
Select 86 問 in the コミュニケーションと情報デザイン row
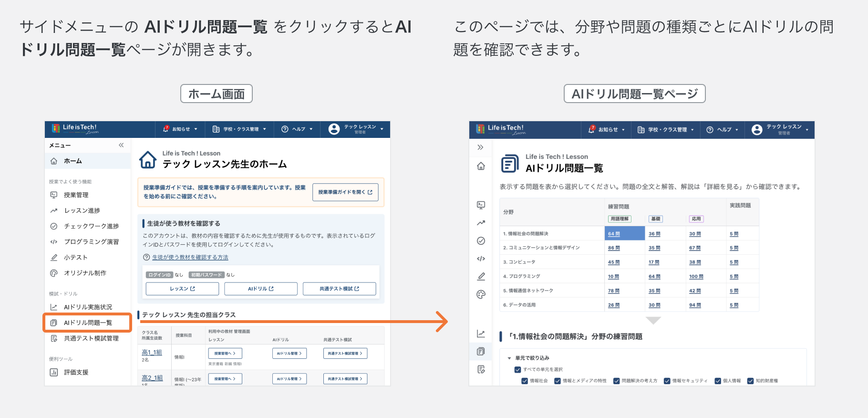point(614,248)
